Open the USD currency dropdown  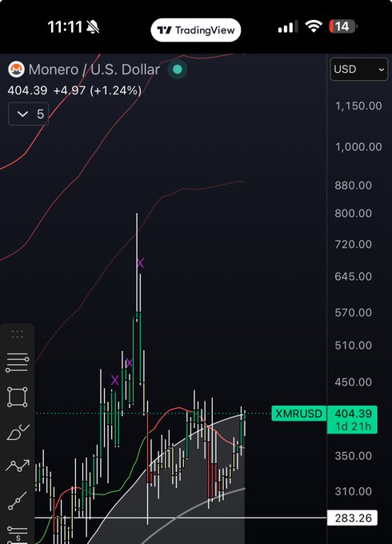point(358,70)
